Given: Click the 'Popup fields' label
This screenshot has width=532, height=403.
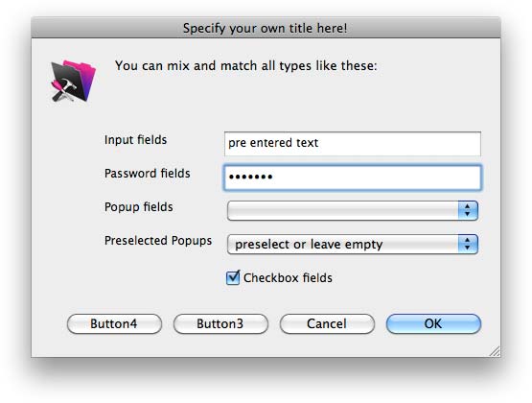Looking at the screenshot, I should pos(138,207).
